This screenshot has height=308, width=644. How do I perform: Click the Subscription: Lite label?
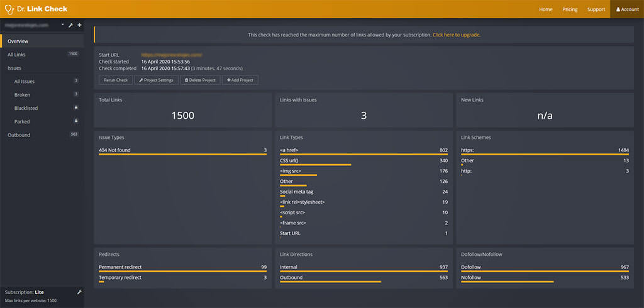click(x=25, y=292)
